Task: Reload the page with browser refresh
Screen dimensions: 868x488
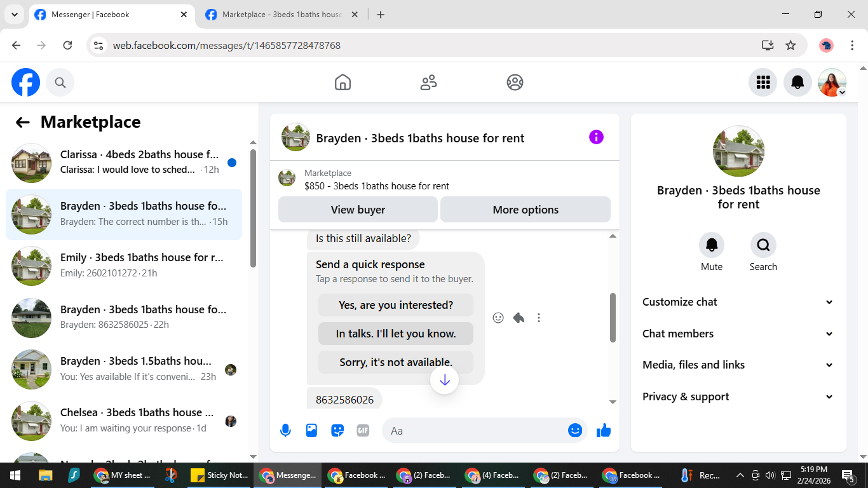Action: coord(67,45)
